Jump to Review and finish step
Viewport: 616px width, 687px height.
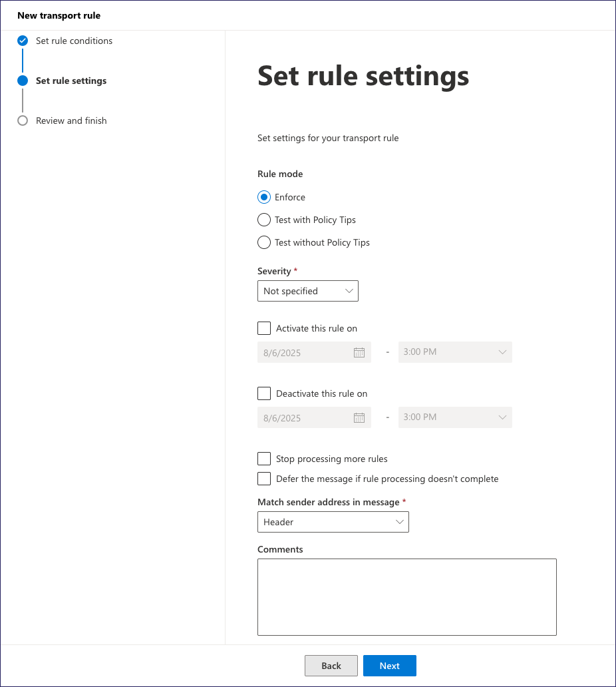coord(71,120)
